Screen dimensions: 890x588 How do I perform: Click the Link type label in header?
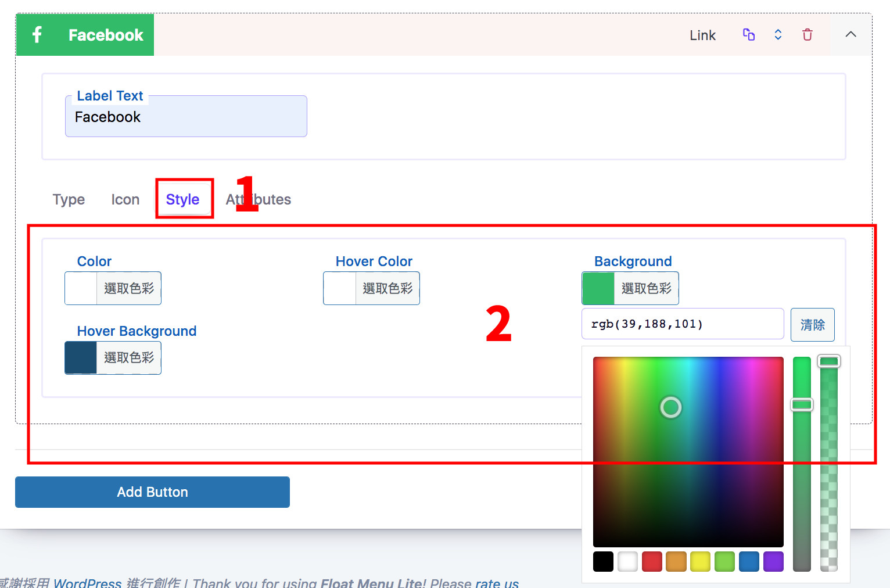[702, 35]
